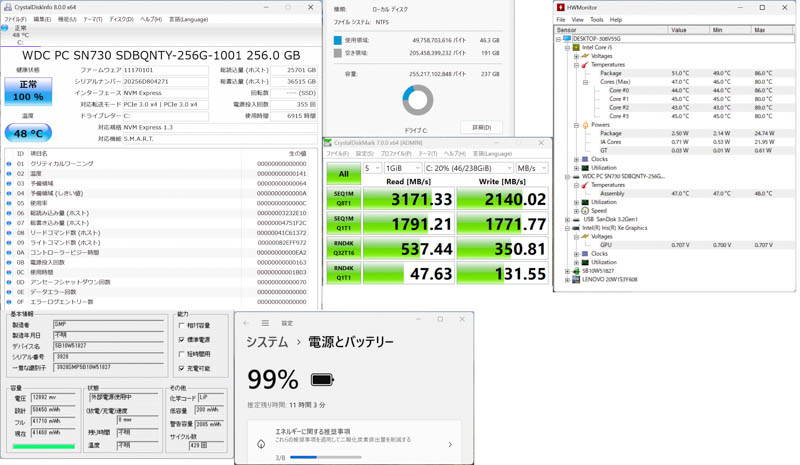Screen dimensions: 800x465
Task: Collapse the Cores (Max) node
Action: [x=586, y=82]
